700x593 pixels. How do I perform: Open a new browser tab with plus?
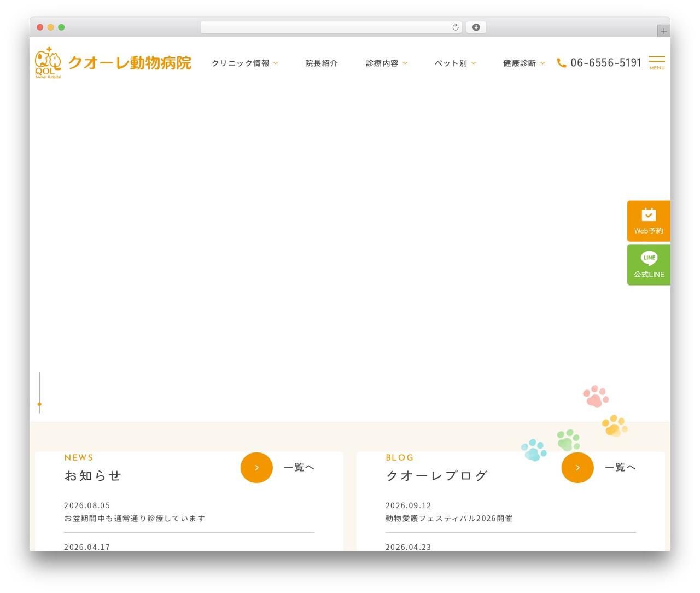[663, 31]
